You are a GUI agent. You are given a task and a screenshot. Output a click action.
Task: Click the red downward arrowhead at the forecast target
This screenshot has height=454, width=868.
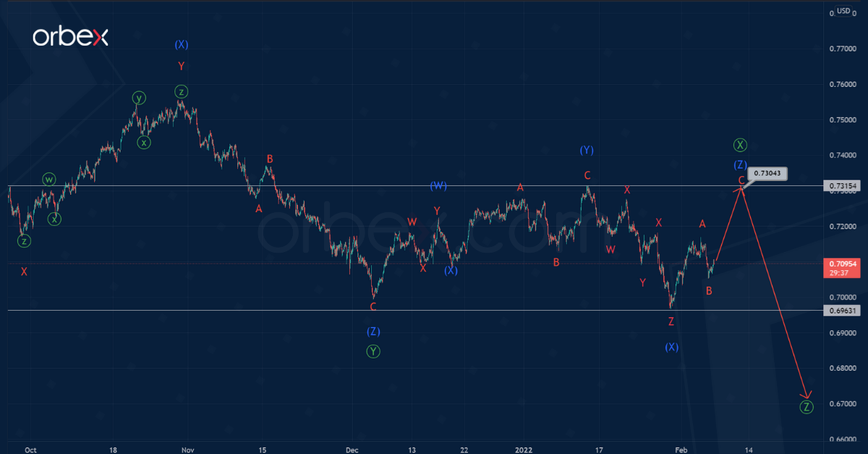pos(805,395)
